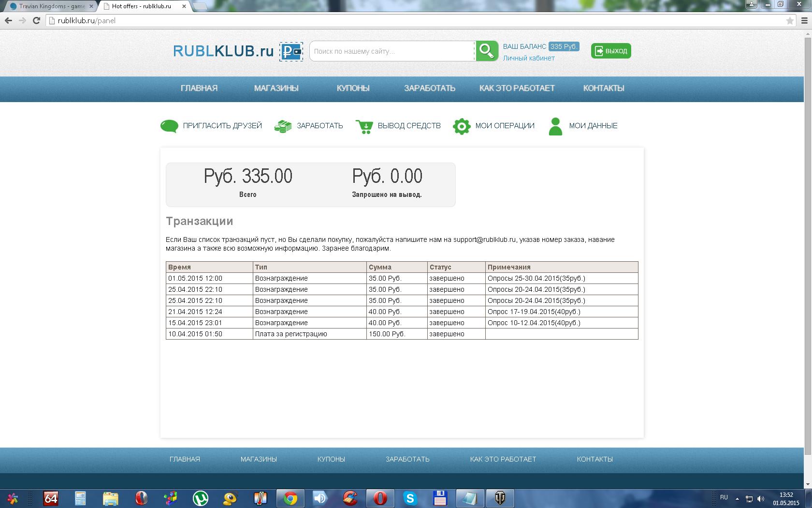This screenshot has width=812, height=508.
Task: Click МОИ ДАННЫЕ link
Action: click(x=594, y=126)
